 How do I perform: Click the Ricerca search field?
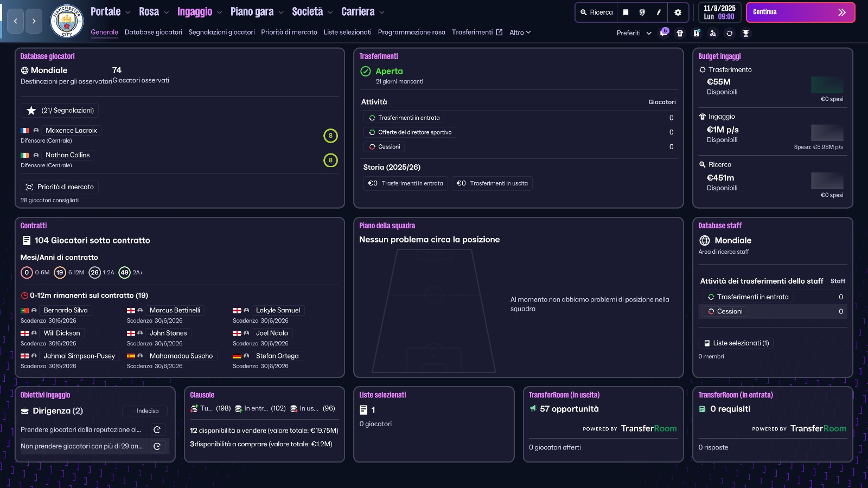click(x=596, y=12)
